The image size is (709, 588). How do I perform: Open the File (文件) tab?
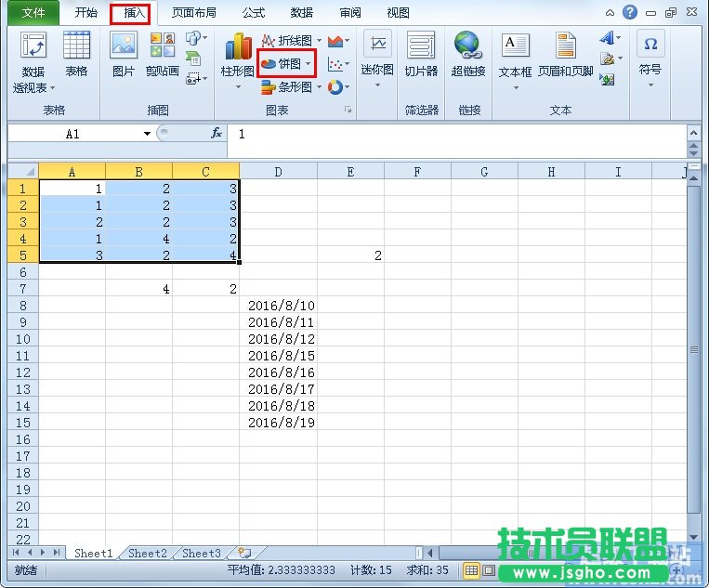[x=33, y=13]
